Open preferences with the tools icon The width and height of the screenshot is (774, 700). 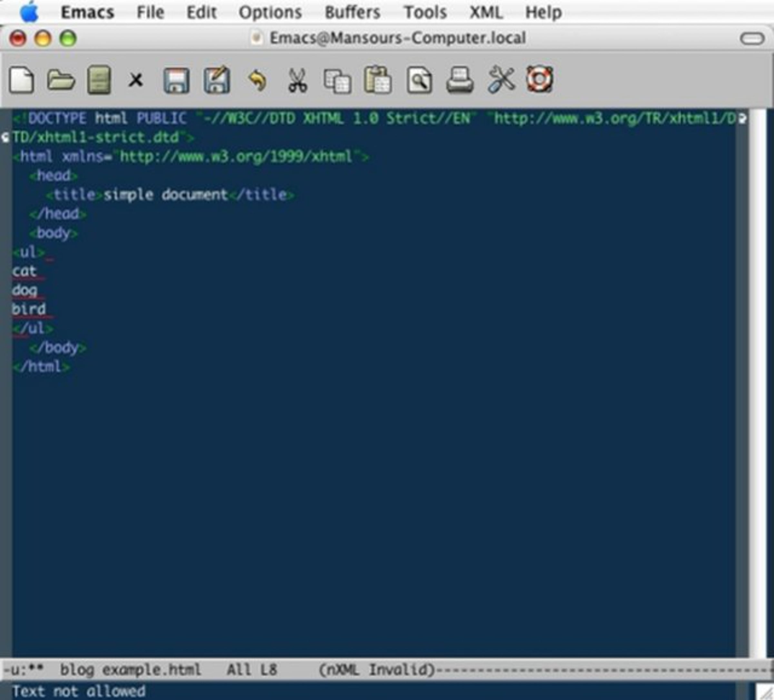coord(501,79)
